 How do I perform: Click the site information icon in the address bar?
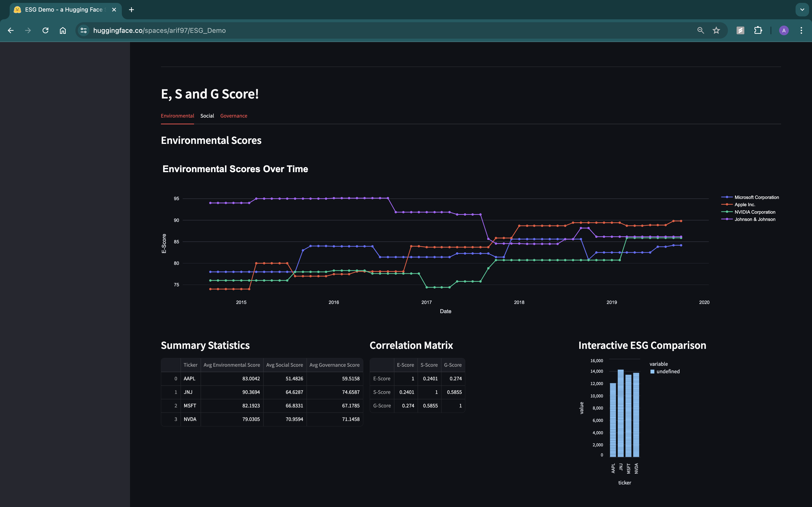tap(83, 30)
